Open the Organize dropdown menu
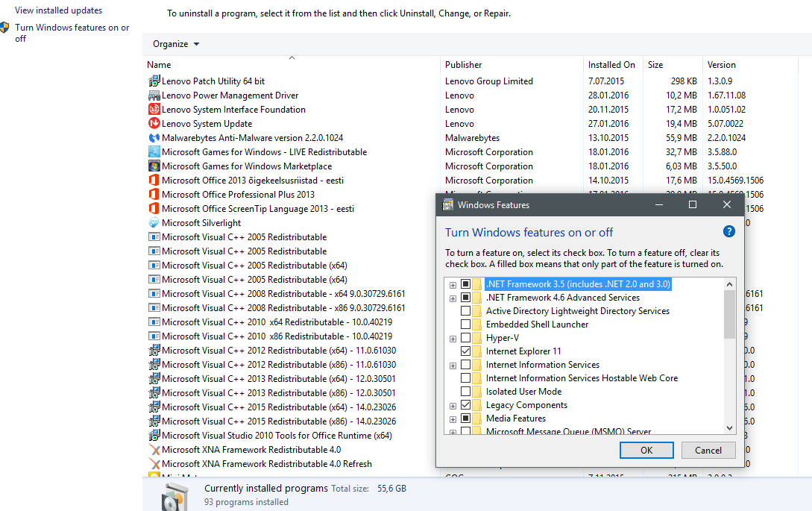Viewport: 812px width, 511px height. [x=175, y=44]
